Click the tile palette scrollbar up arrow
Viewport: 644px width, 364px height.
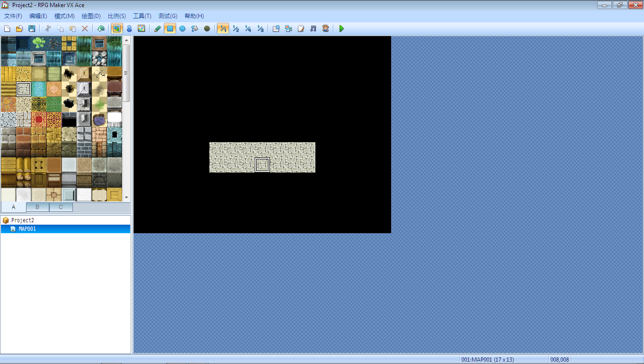[x=126, y=40]
